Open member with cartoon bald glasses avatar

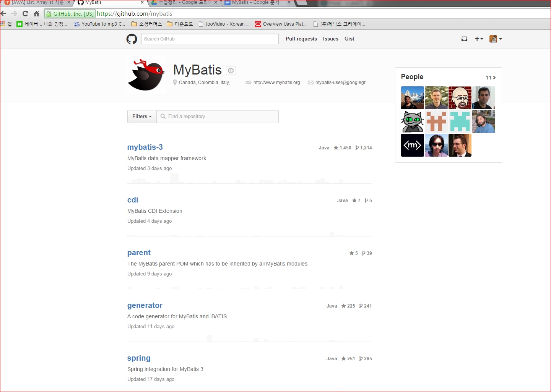[x=460, y=98]
